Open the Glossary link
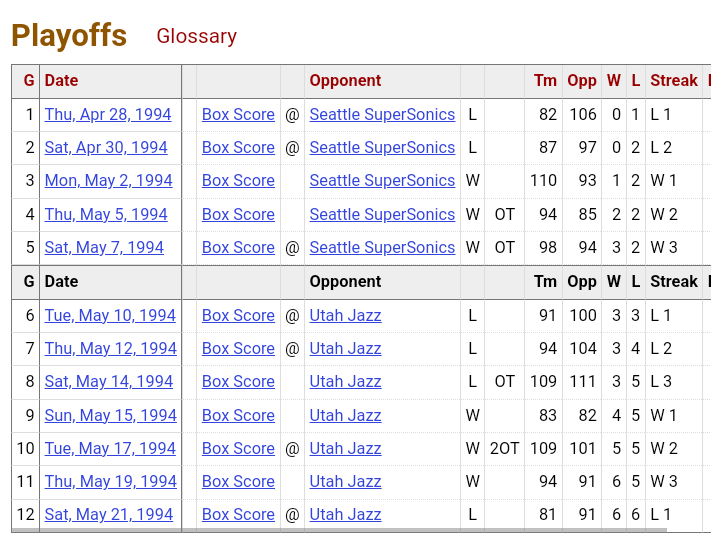 click(x=196, y=36)
